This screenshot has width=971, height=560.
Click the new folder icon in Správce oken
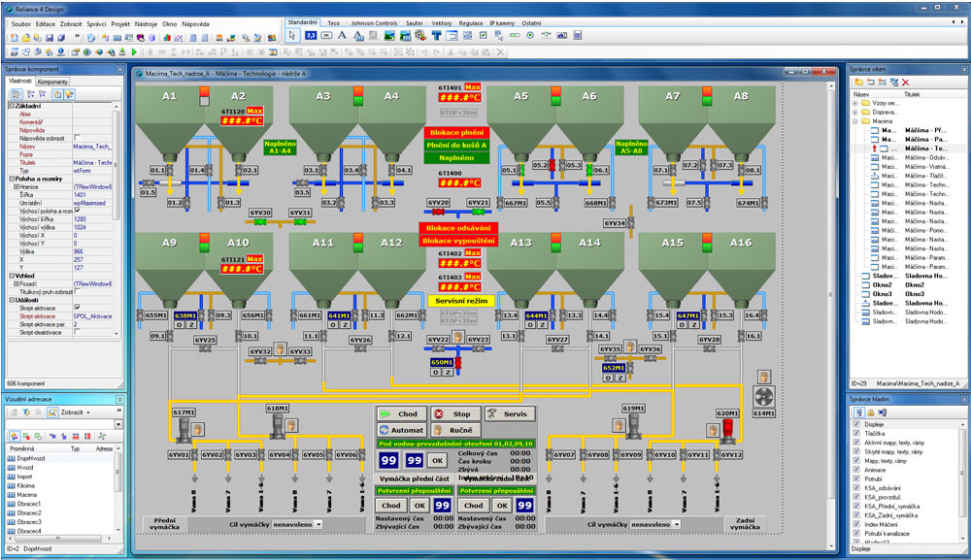click(x=858, y=82)
